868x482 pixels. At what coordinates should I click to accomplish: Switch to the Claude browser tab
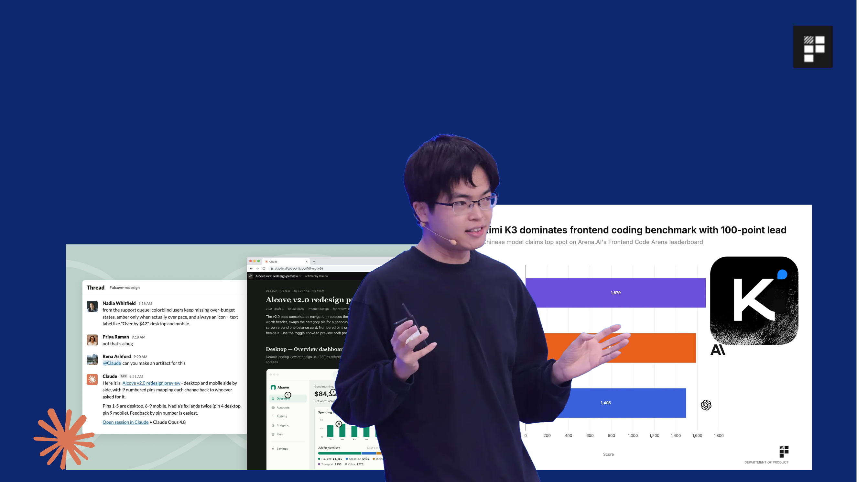pos(286,262)
